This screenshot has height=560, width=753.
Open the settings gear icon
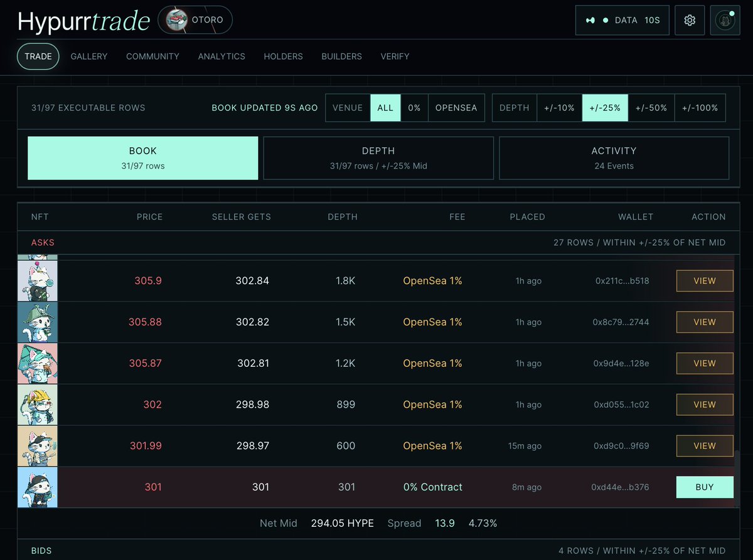pyautogui.click(x=690, y=20)
